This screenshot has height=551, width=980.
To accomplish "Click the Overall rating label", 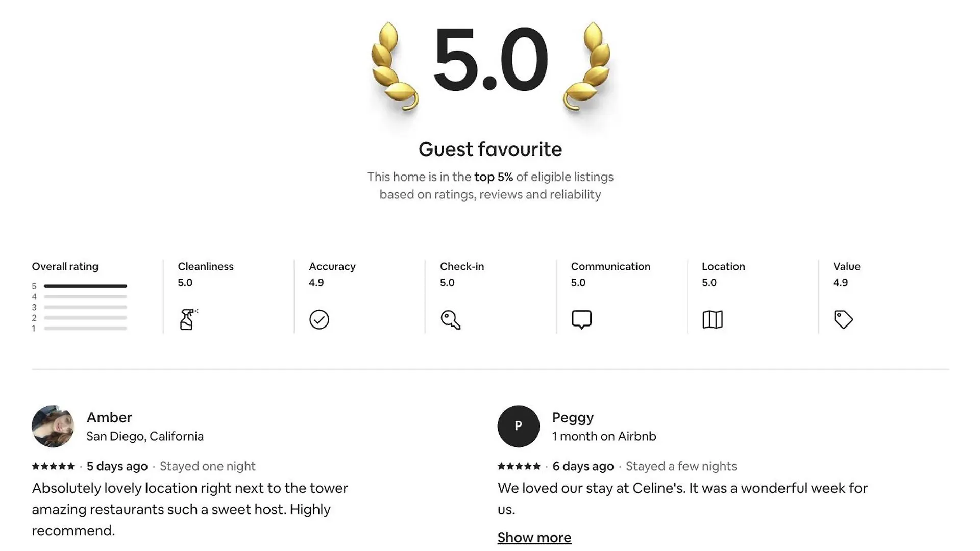I will click(65, 266).
